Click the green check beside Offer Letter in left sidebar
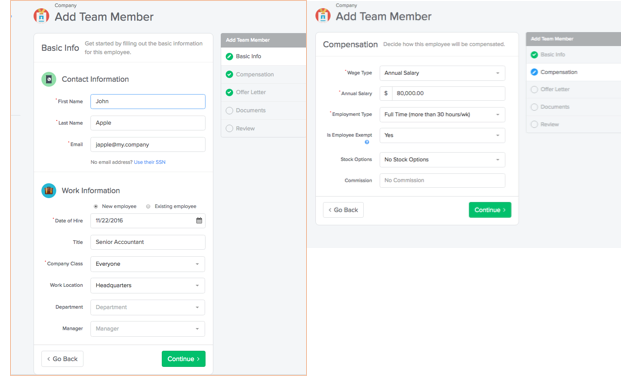This screenshot has height=381, width=633. coord(229,92)
